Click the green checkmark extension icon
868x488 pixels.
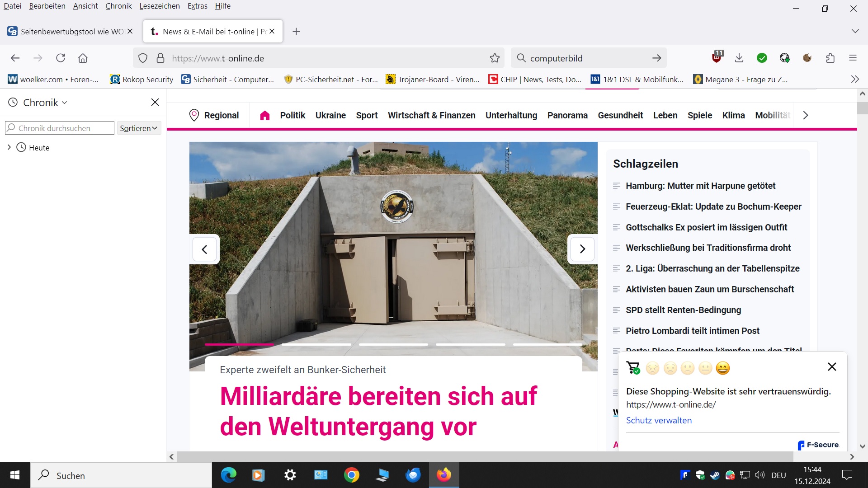coord(762,58)
